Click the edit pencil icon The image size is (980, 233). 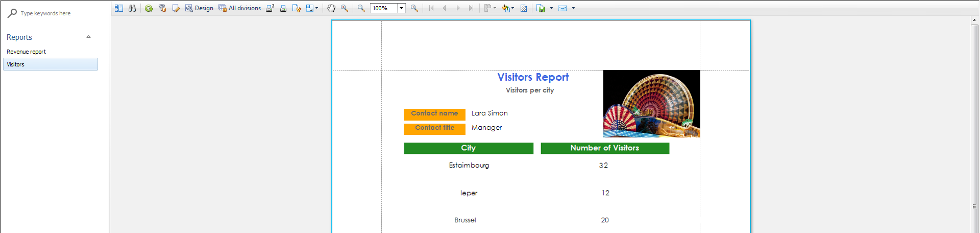(176, 8)
